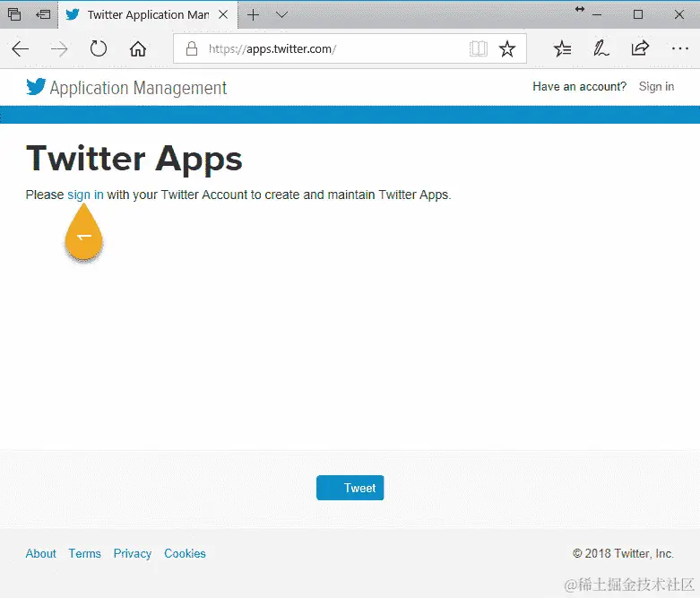
Task: Open the Favorites hub icon
Action: 562,48
